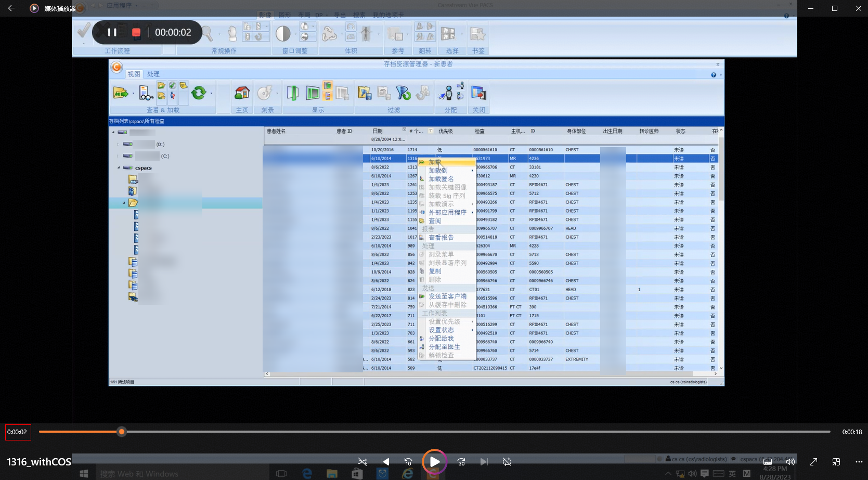Switch to the 处理 ribbon tab
Viewport: 868px width, 480px height.
(x=153, y=74)
